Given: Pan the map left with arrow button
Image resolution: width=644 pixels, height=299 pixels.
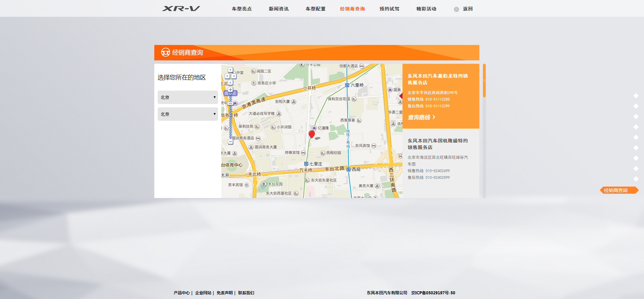Looking at the screenshot, I should (227, 76).
